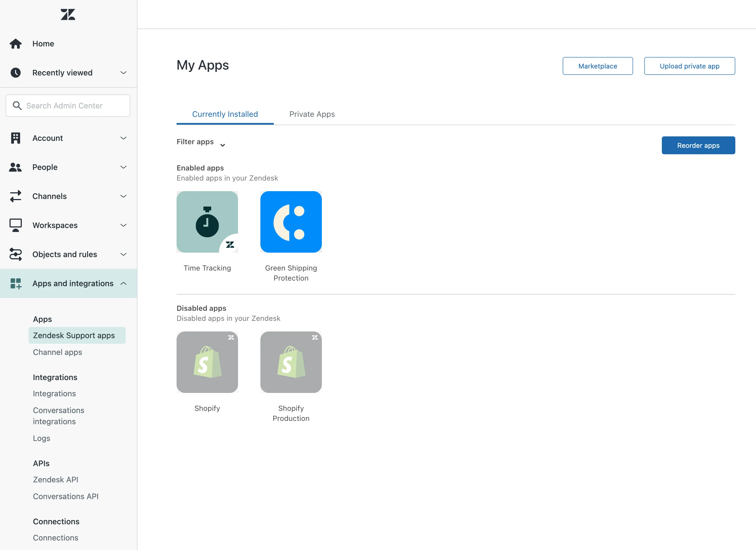Click the Shopify Production app icon
This screenshot has height=550, width=756.
pos(291,362)
